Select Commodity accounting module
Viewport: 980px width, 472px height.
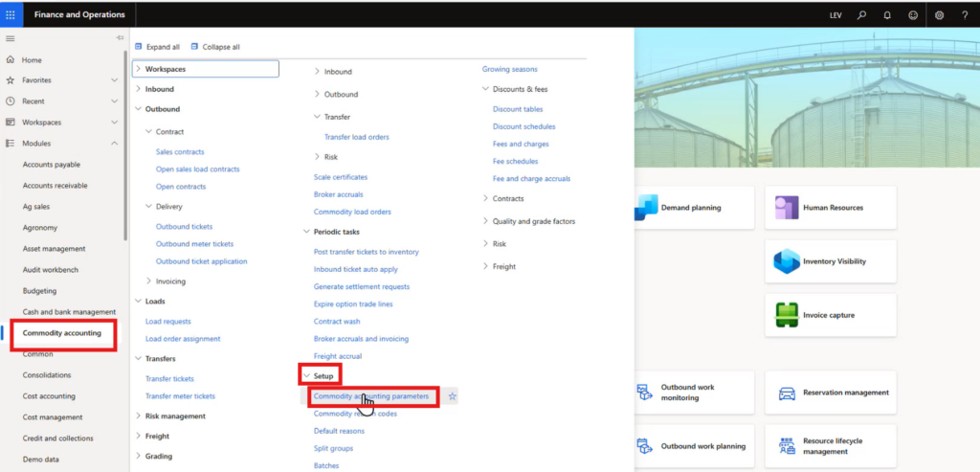coord(62,333)
